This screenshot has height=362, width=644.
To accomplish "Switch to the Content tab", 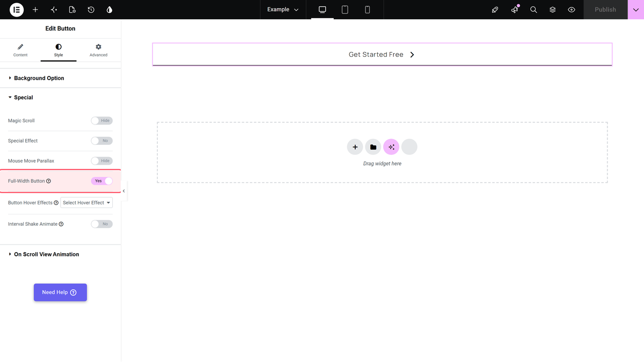I will (x=20, y=51).
